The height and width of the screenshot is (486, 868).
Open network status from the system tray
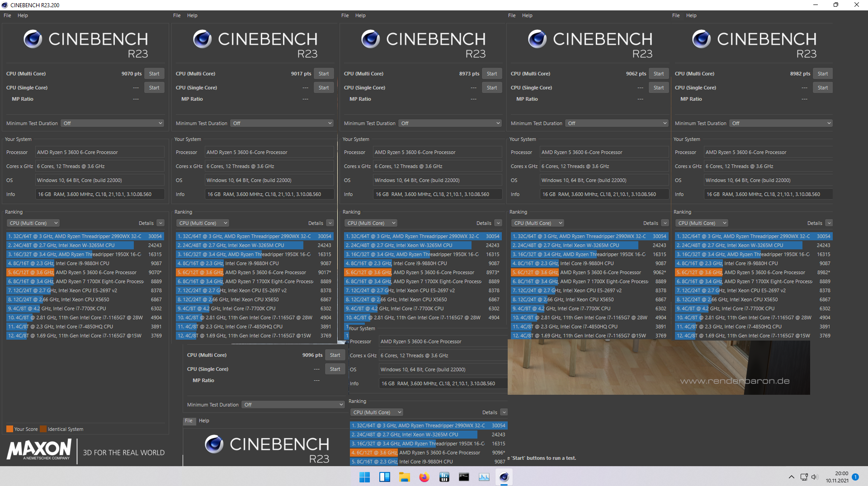pos(804,477)
